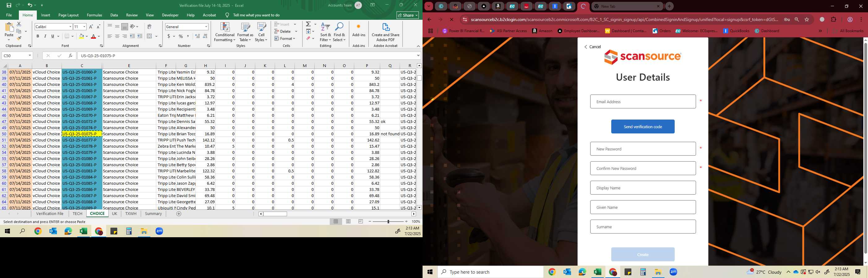This screenshot has width=868, height=278.
Task: Increase font size with the large A icon
Action: click(91, 27)
